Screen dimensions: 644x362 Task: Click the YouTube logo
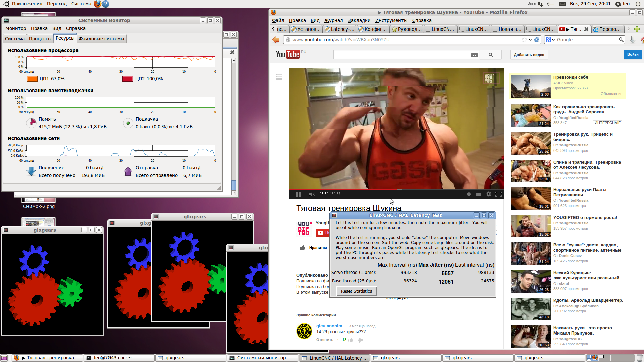[288, 54]
